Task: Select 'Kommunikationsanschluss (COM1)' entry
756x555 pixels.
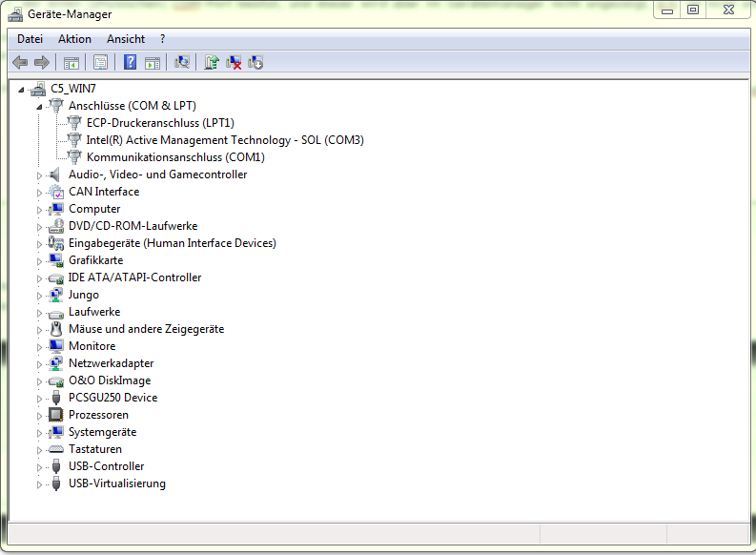Action: pos(175,157)
